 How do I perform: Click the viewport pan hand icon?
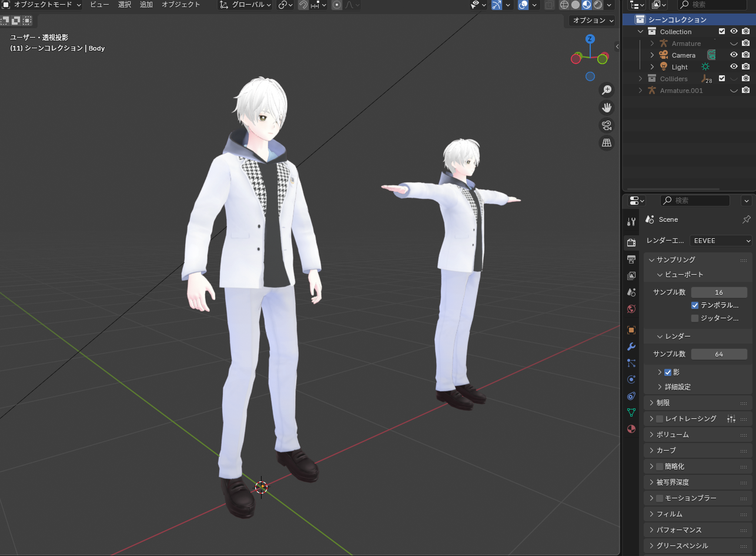tap(607, 108)
